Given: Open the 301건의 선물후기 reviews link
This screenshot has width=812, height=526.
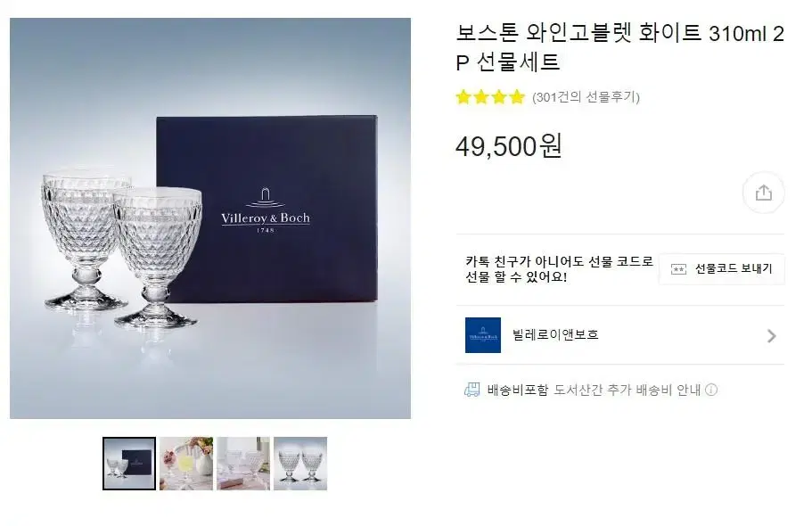Looking at the screenshot, I should point(586,97).
